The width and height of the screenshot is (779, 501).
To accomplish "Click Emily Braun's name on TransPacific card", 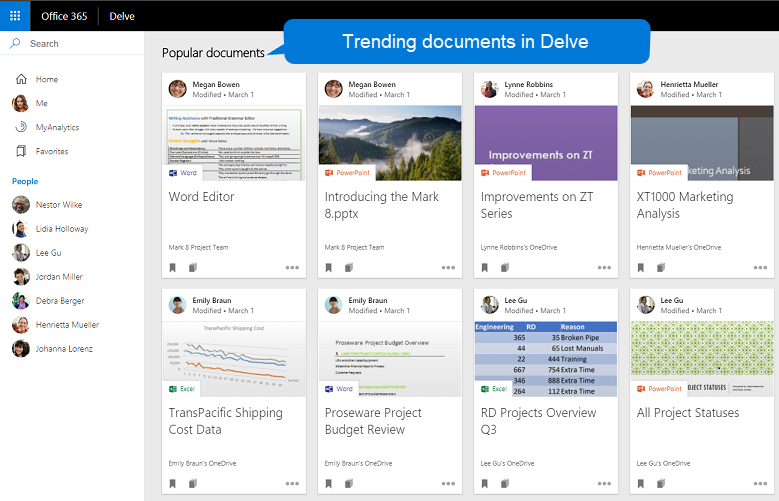I will click(212, 300).
